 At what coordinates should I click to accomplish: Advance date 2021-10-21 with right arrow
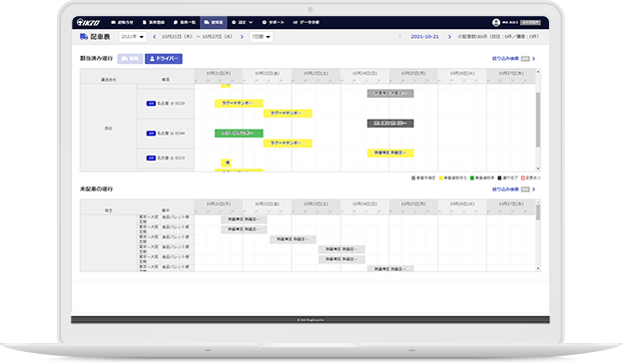point(449,37)
